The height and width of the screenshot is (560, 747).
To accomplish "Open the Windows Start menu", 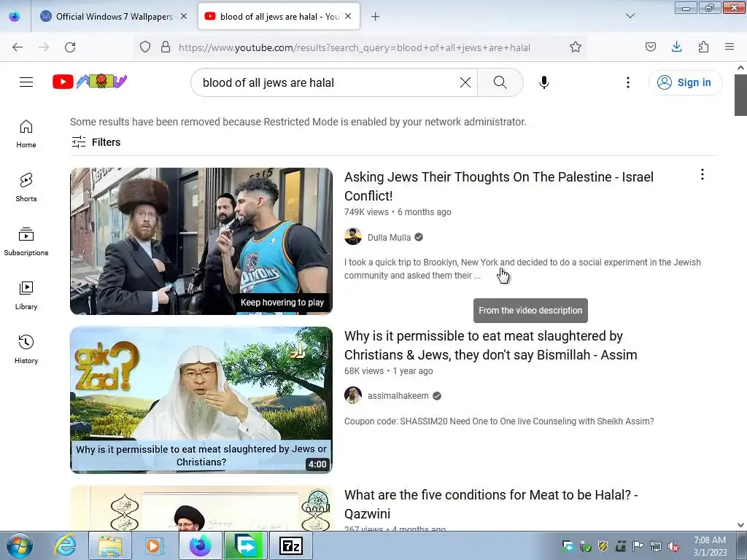I will point(19,545).
